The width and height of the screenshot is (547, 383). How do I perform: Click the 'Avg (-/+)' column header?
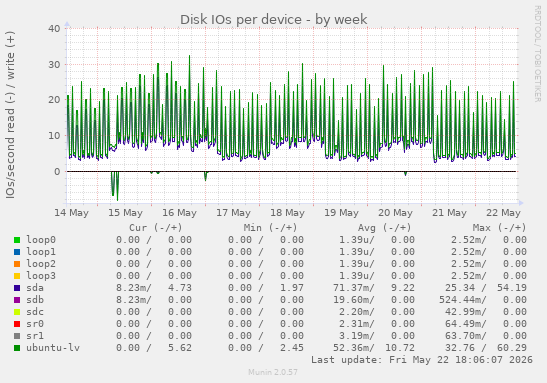pyautogui.click(x=385, y=228)
